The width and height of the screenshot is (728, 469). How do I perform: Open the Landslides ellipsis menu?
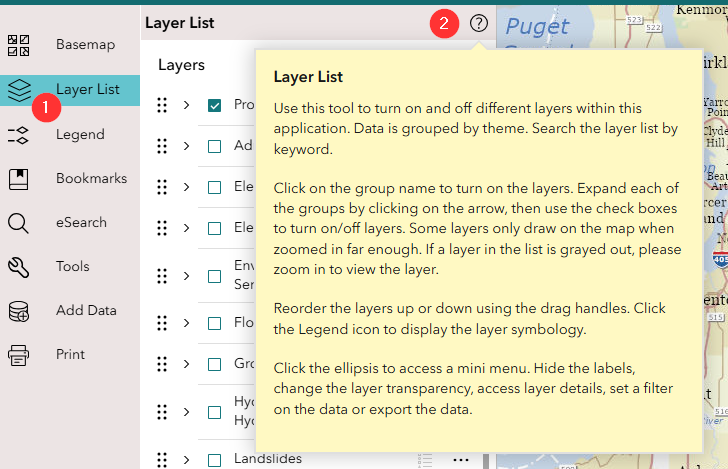[461, 460]
